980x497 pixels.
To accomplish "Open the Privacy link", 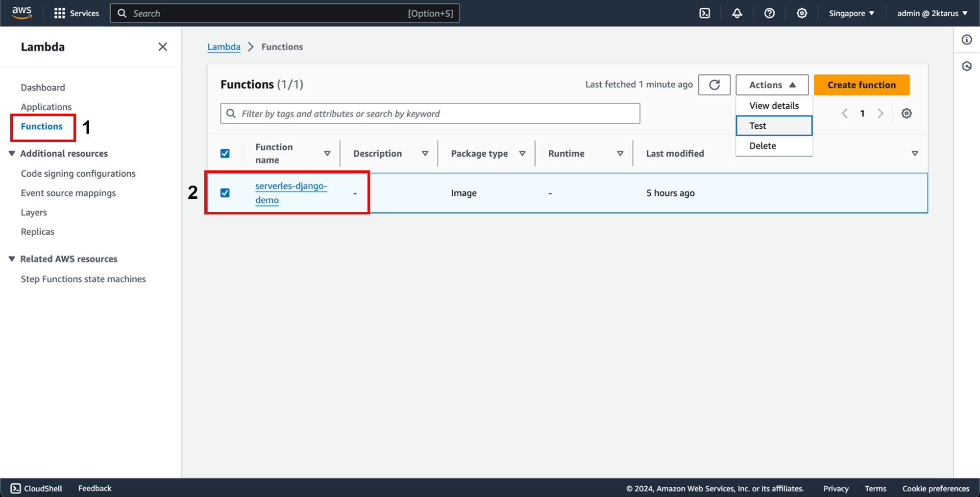I will 835,489.
